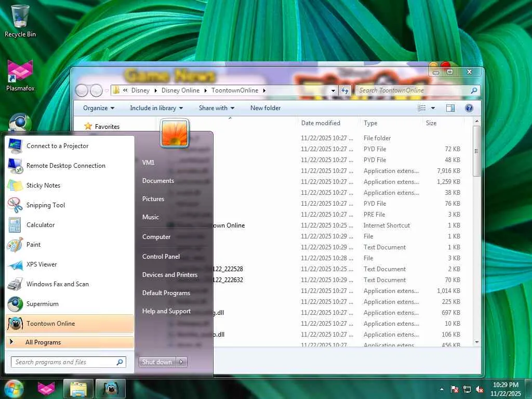Select the 7,916 KB Application extension row
The height and width of the screenshot is (399, 532).
[314, 171]
